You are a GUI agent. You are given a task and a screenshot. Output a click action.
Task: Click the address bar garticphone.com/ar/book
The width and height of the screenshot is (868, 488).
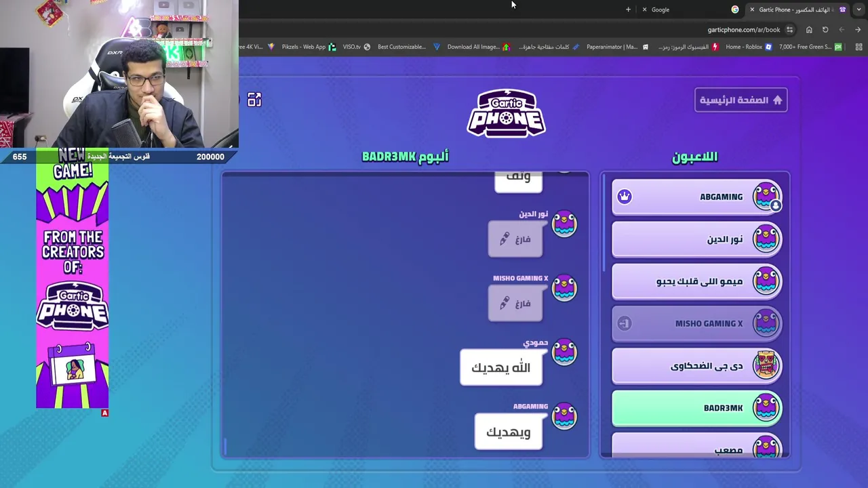(743, 30)
